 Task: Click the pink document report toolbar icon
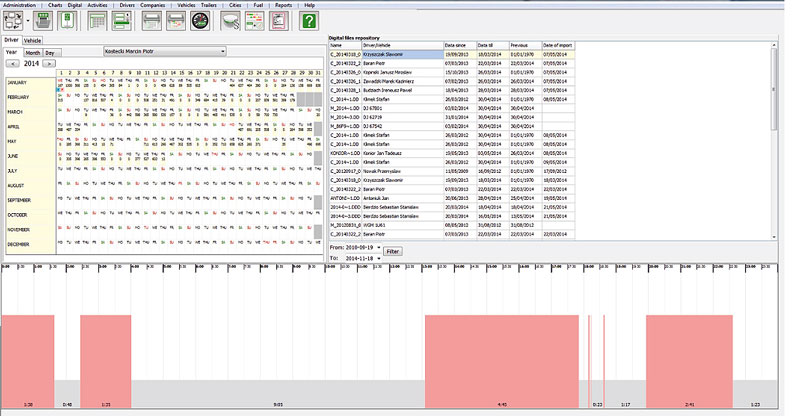[x=279, y=21]
